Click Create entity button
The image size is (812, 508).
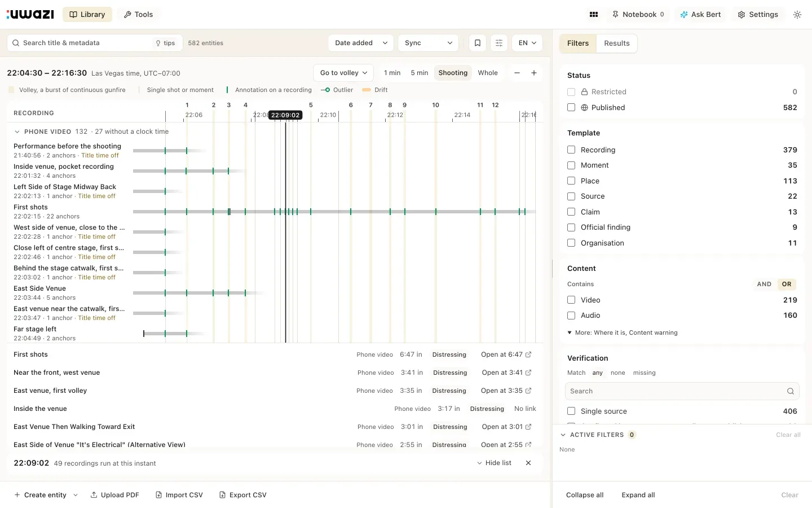(40, 495)
